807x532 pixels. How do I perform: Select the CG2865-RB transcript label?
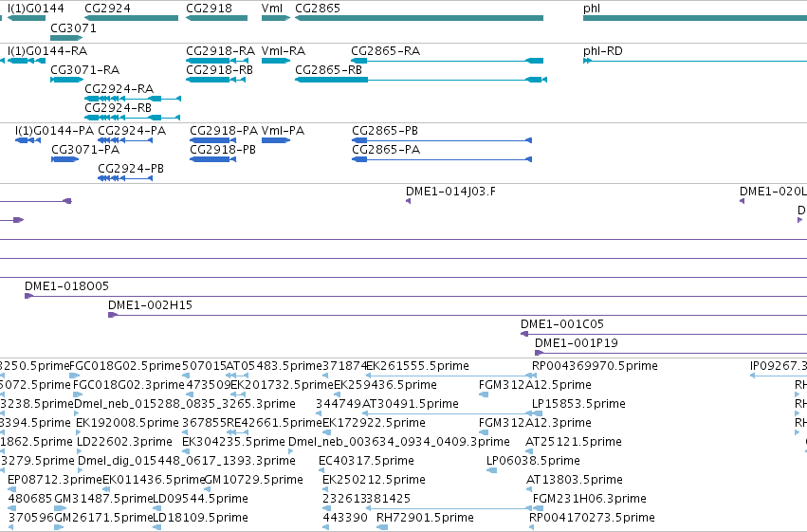[x=328, y=70]
